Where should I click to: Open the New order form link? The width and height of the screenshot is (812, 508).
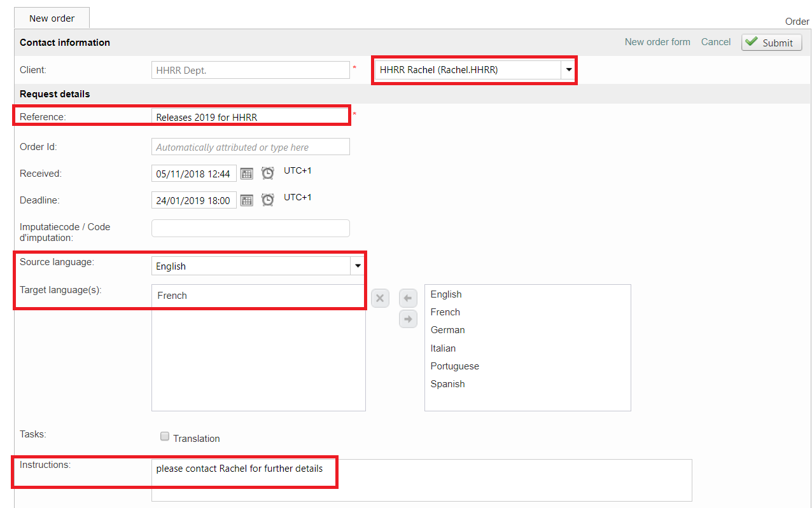pyautogui.click(x=657, y=42)
